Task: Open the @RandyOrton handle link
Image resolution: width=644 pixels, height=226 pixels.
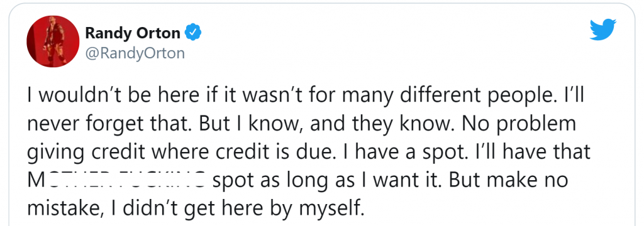Action: point(135,53)
